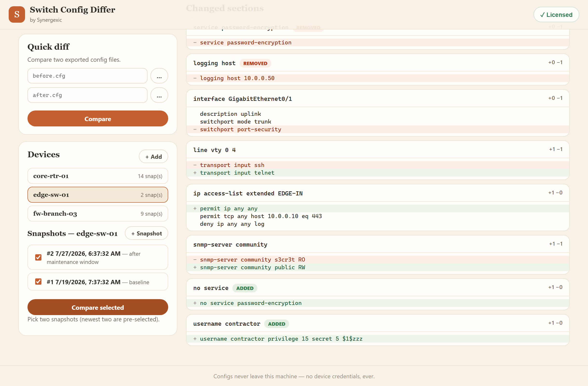Click the line vty 0 4 header
Viewport: 588px width, 386px height.
[x=378, y=150]
